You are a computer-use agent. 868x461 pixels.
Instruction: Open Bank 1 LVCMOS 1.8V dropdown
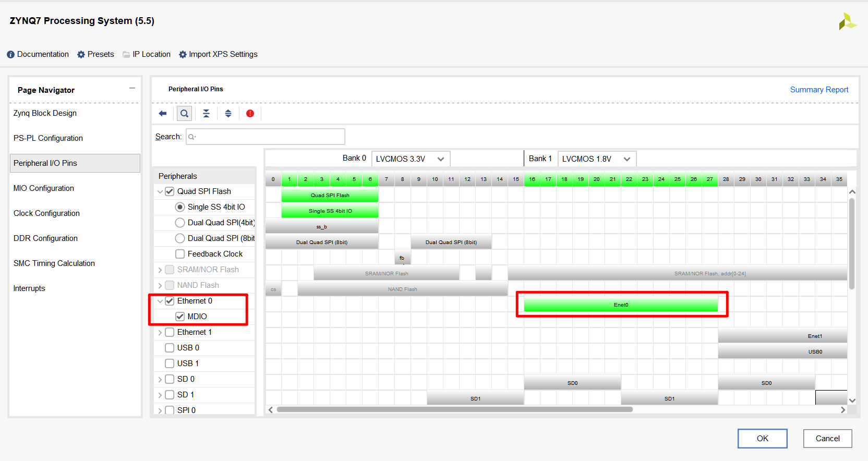click(597, 159)
